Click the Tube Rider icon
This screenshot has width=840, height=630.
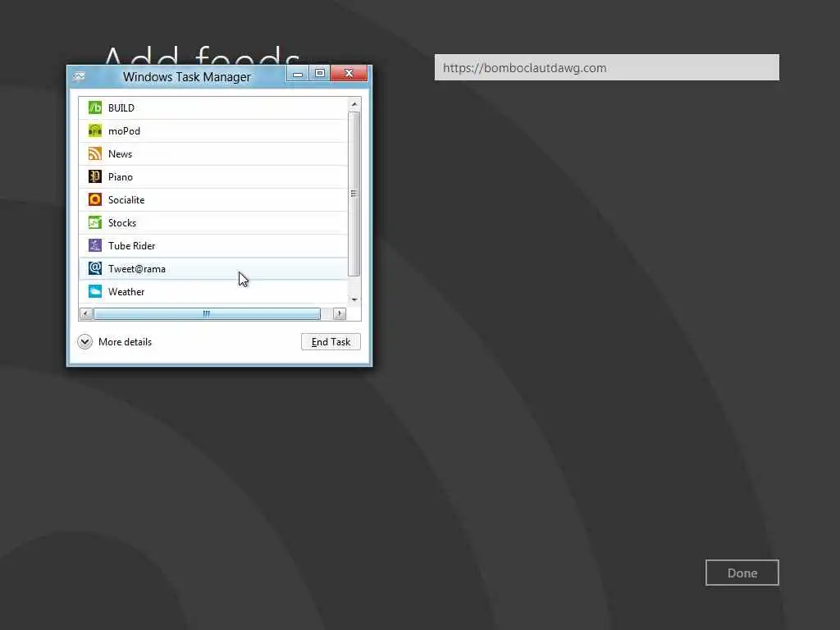click(95, 245)
